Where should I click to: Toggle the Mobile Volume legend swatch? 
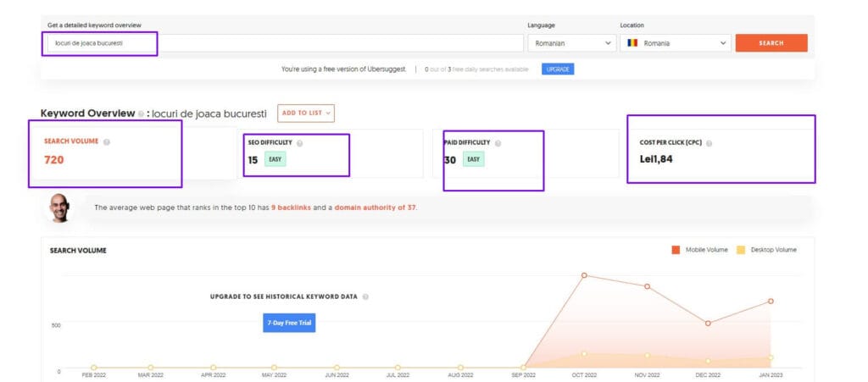(676, 250)
